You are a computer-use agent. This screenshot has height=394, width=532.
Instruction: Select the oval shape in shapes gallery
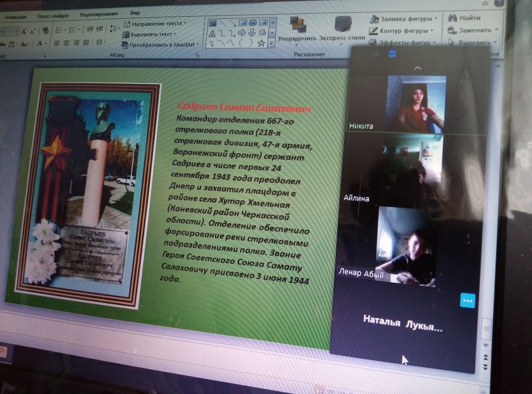tap(252, 23)
